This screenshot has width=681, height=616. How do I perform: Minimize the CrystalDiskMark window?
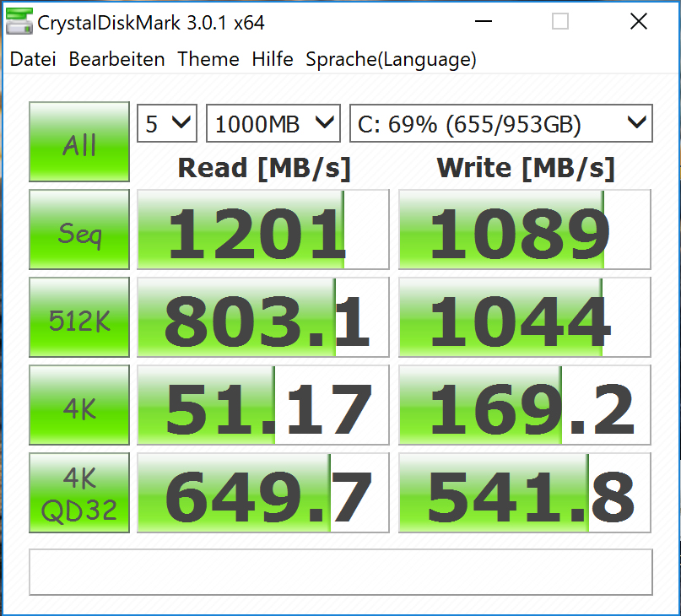click(x=483, y=21)
